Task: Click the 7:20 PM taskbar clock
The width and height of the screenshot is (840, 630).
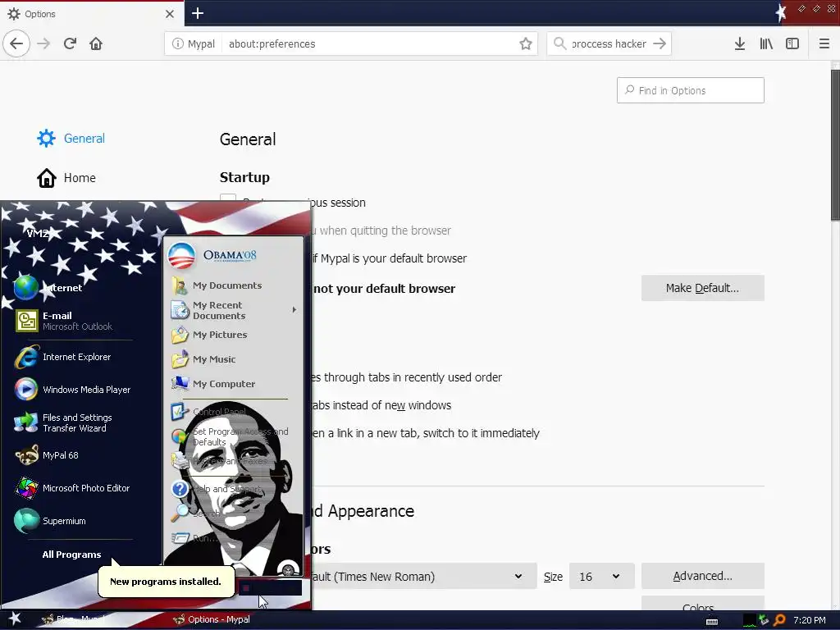Action: [810, 620]
